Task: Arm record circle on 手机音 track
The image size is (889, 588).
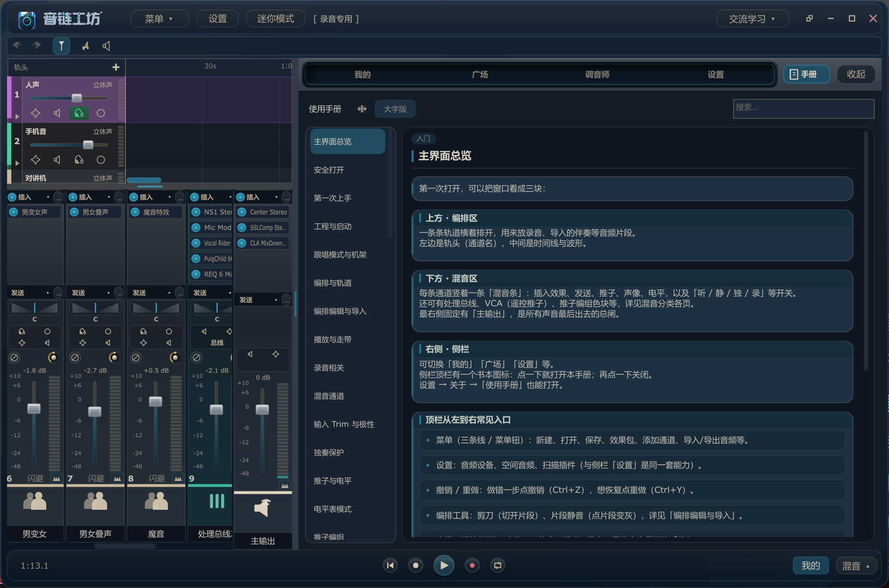Action: 101,160
